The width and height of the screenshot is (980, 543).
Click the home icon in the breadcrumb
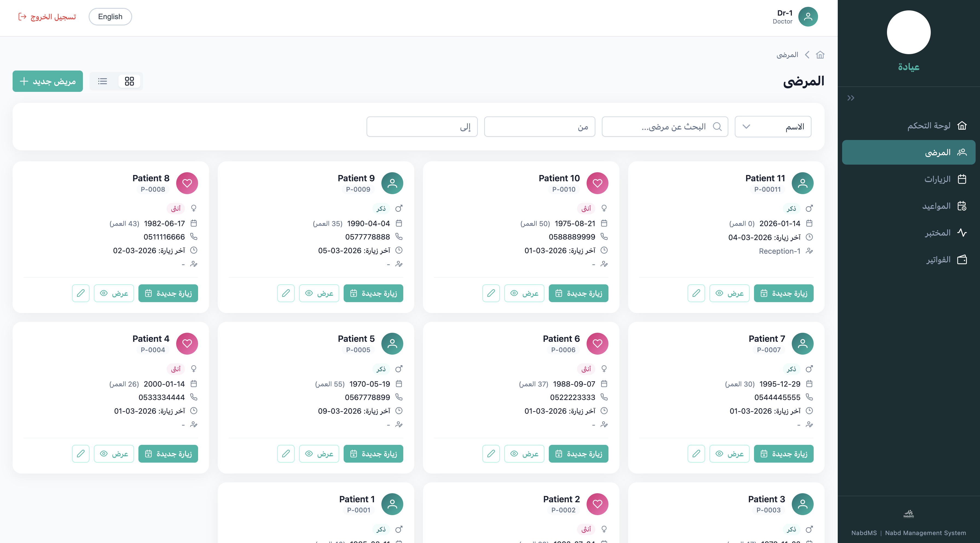coord(820,54)
